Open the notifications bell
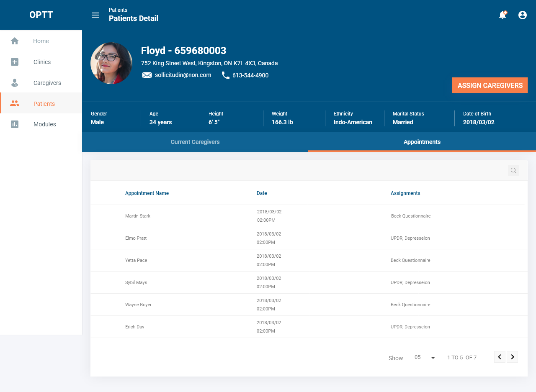Viewport: 536px width, 392px height. pos(502,15)
